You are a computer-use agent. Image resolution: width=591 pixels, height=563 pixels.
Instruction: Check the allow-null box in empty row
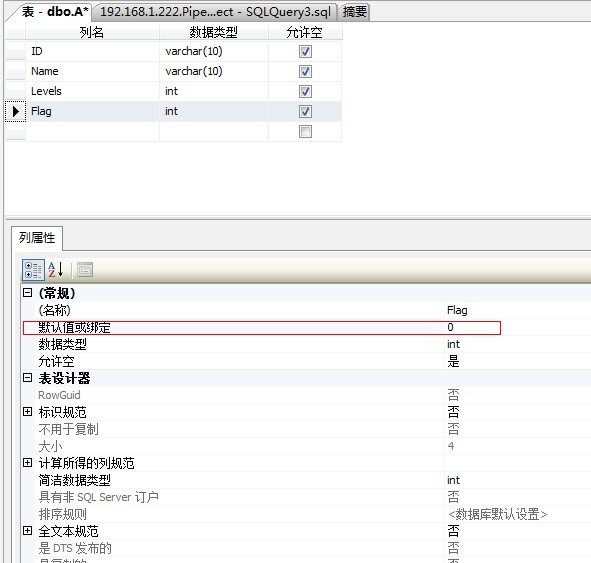coord(305,132)
